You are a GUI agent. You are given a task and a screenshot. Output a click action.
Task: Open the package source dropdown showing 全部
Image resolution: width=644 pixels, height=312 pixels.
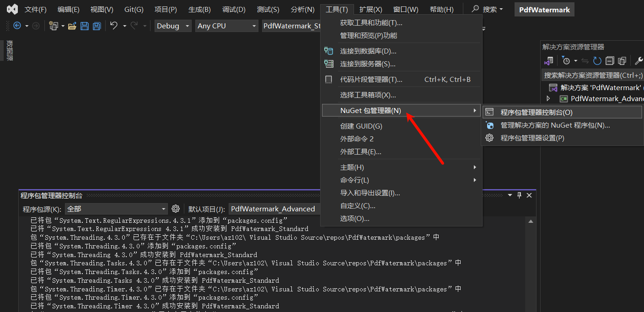pos(116,209)
